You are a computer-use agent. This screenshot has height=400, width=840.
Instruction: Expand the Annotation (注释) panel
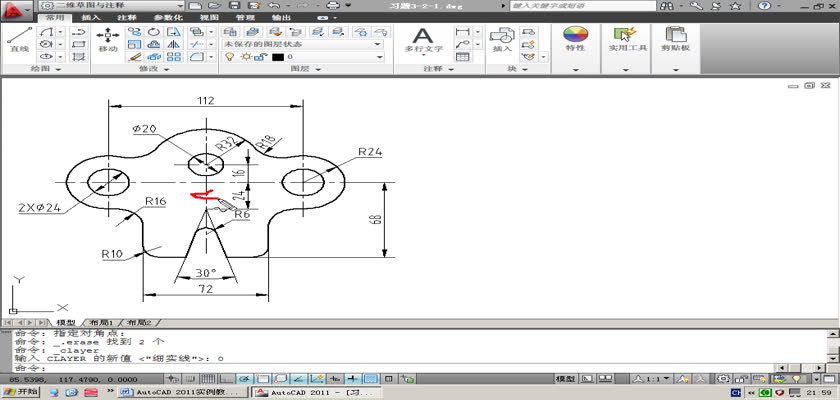tap(439, 69)
